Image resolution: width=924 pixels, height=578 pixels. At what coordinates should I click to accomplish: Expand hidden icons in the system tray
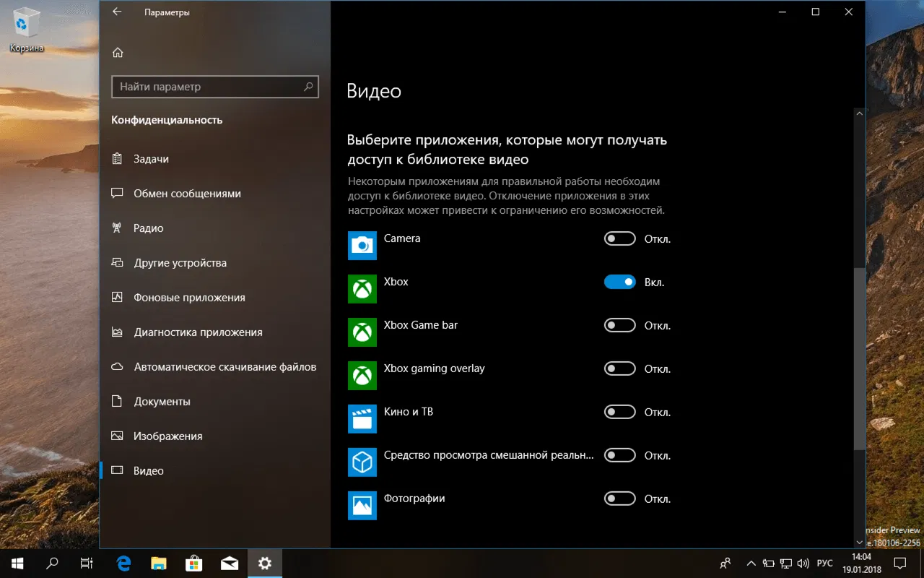[x=751, y=563]
